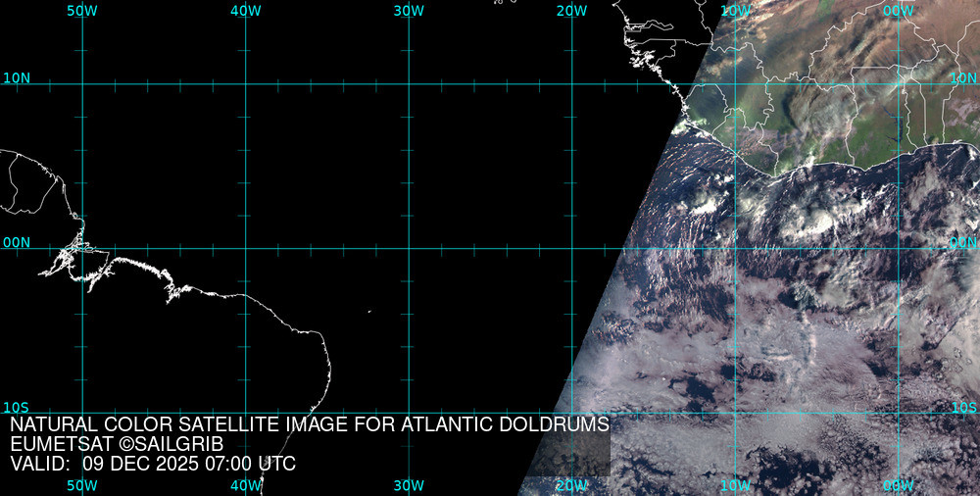Click the 'EUMETSAT ©SAILGRIB' credit text
The height and width of the screenshot is (496, 980).
click(117, 445)
